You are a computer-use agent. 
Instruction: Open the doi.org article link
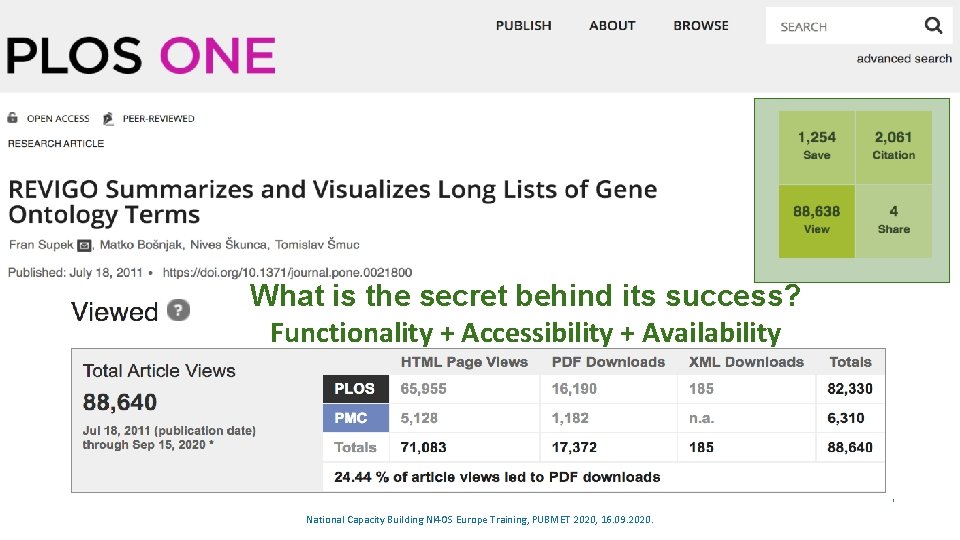tap(287, 272)
